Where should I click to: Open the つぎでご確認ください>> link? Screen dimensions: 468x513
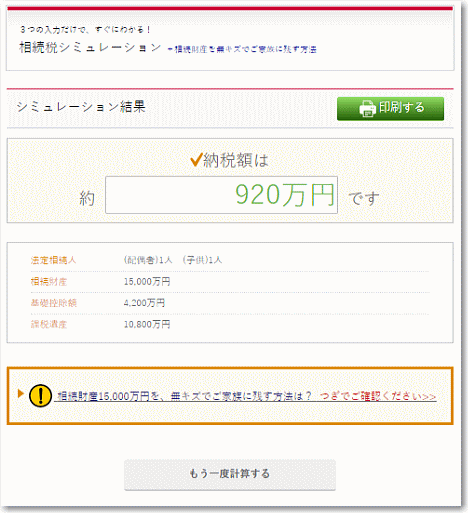[378, 396]
